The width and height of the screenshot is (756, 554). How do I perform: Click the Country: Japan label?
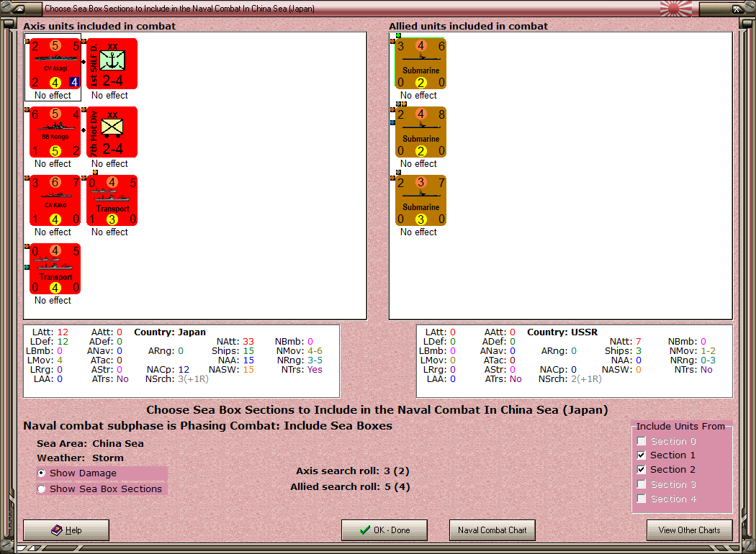170,332
